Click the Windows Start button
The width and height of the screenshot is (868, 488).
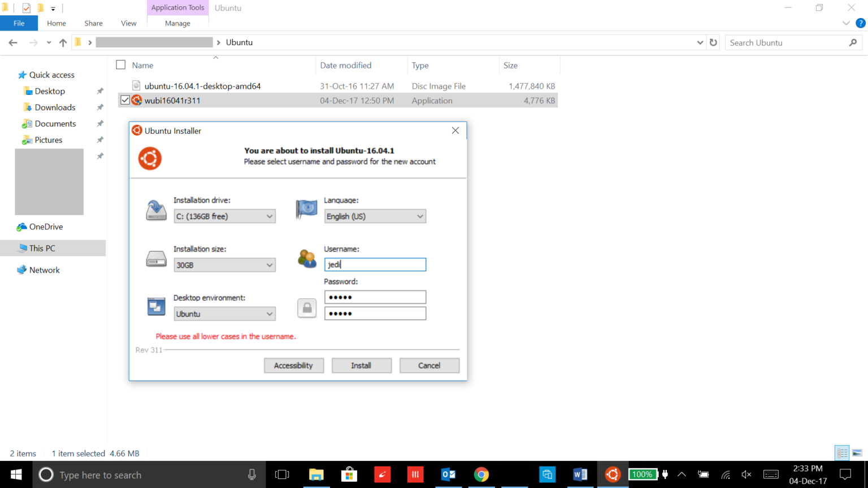[16, 474]
